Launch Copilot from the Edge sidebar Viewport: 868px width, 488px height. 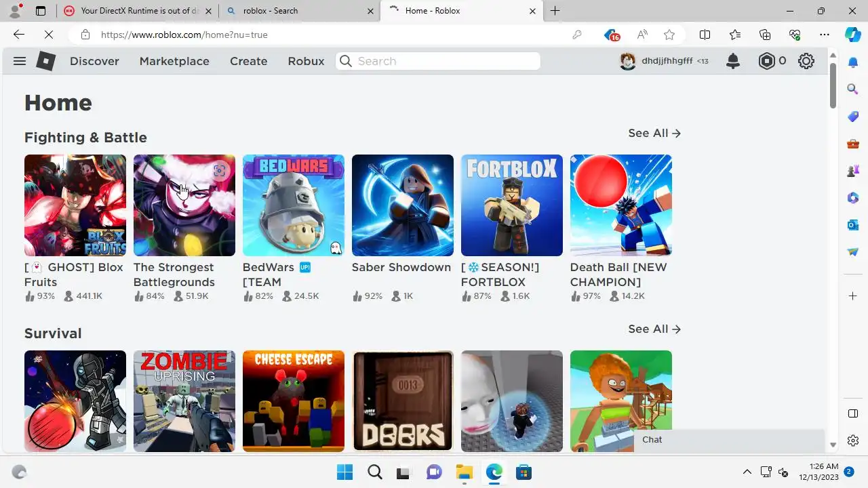point(853,35)
